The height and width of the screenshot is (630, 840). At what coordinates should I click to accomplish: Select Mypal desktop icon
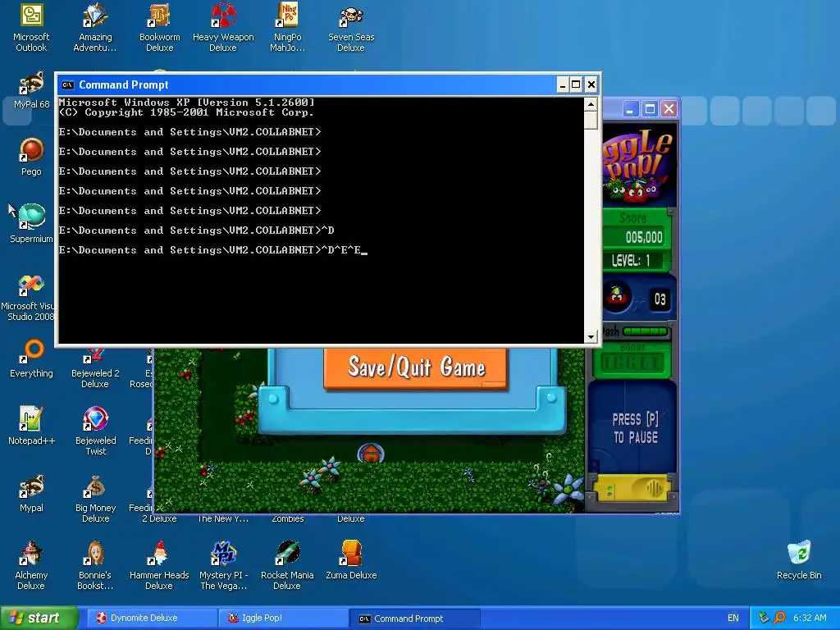(31, 493)
